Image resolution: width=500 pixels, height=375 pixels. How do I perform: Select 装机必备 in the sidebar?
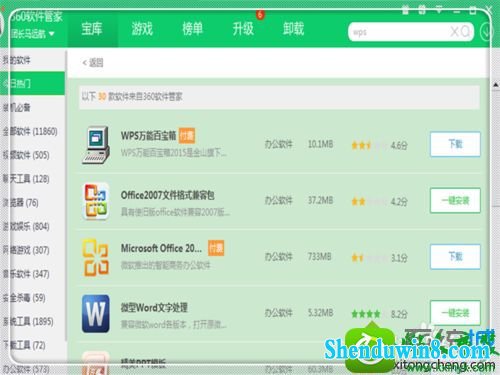pyautogui.click(x=17, y=107)
